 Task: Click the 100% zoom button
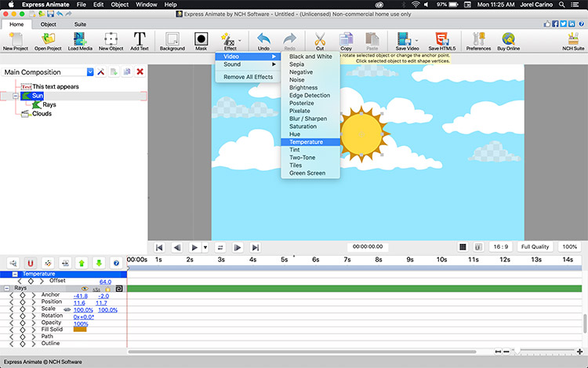point(569,247)
